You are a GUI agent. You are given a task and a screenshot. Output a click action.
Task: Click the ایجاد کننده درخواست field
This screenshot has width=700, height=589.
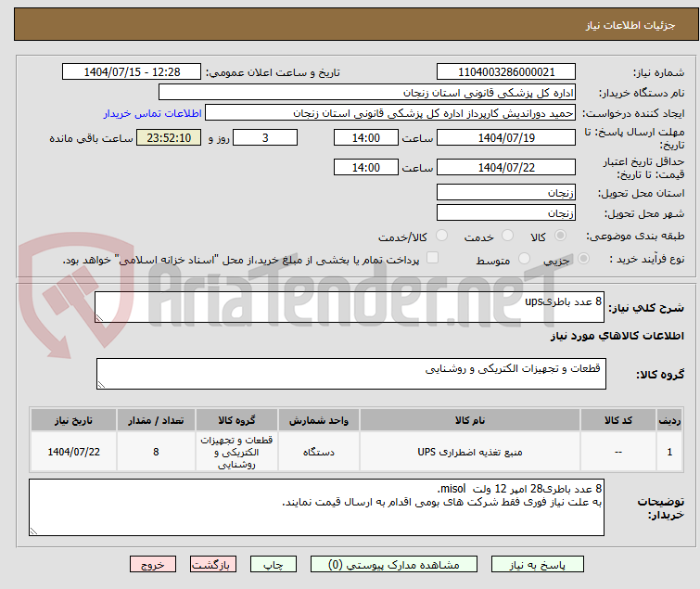click(390, 113)
